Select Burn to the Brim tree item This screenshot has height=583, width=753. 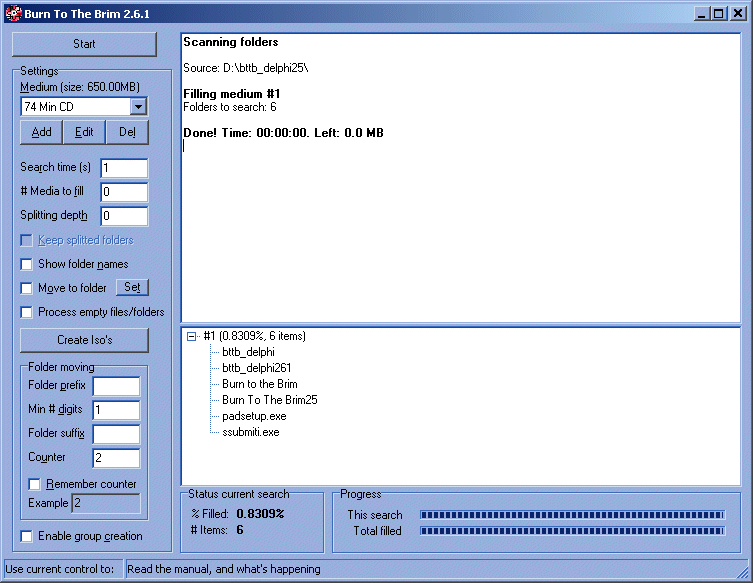pos(260,384)
